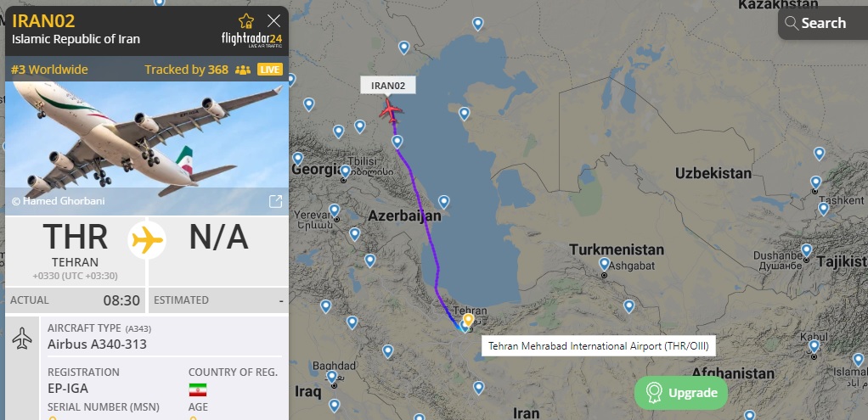The image size is (868, 420).
Task: Close the IRAN02 flight details panel
Action: [273, 21]
